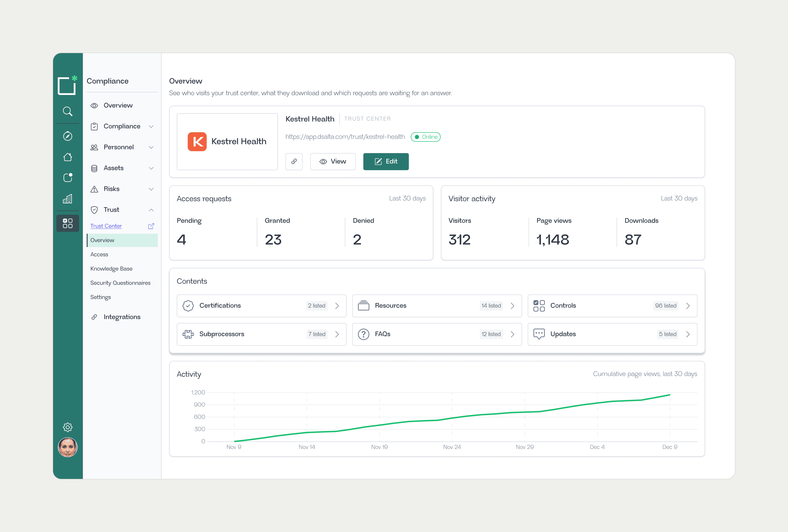788x532 pixels.
Task: Click the compass icon in the rail
Action: point(68,136)
